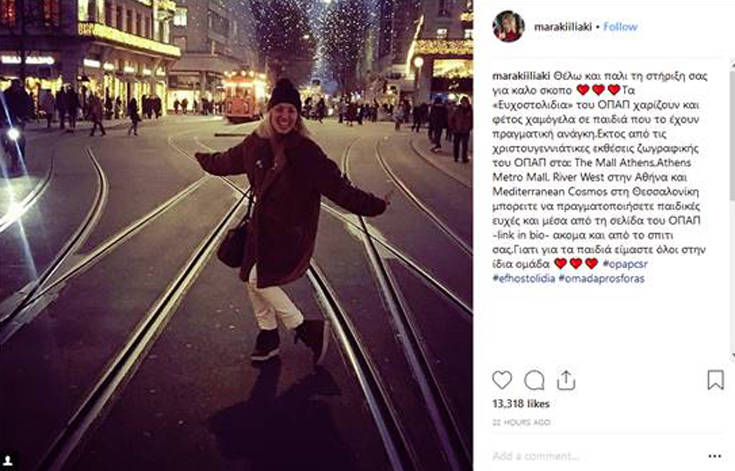Like the post with heart icon
The height and width of the screenshot is (471, 735).
click(x=502, y=380)
